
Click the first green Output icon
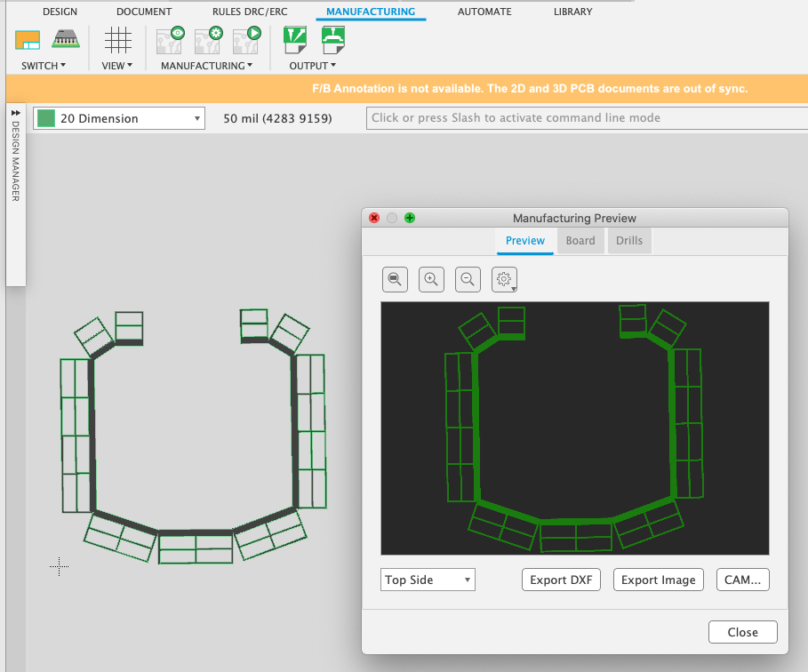point(294,40)
